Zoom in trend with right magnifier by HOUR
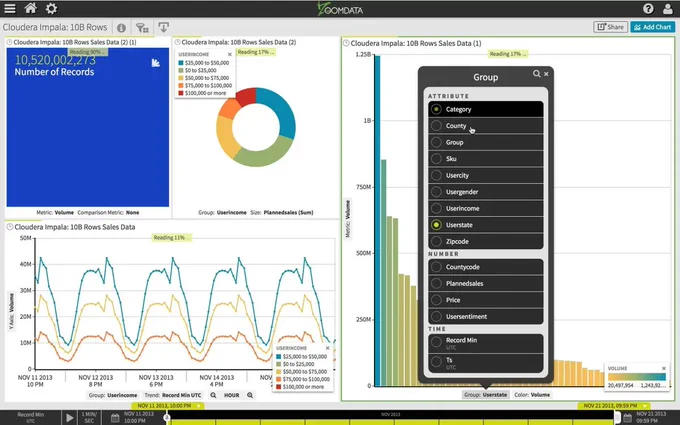 pyautogui.click(x=250, y=395)
